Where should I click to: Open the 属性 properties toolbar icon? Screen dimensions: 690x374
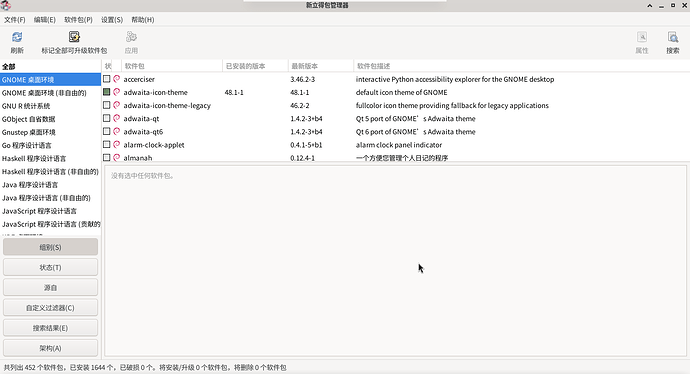coord(642,37)
